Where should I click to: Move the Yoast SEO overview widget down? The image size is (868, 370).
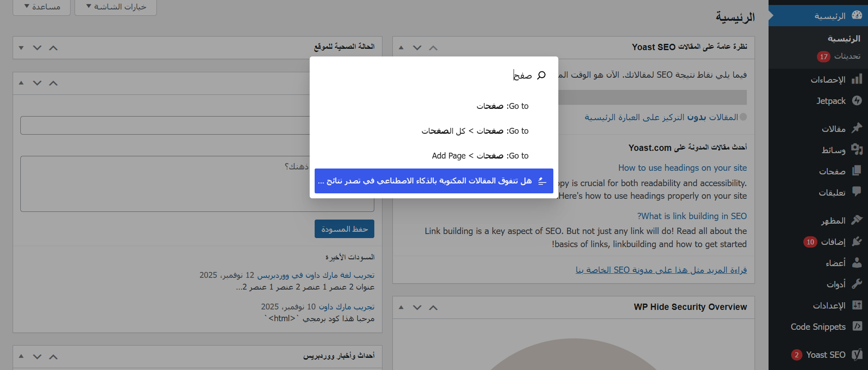pos(417,47)
